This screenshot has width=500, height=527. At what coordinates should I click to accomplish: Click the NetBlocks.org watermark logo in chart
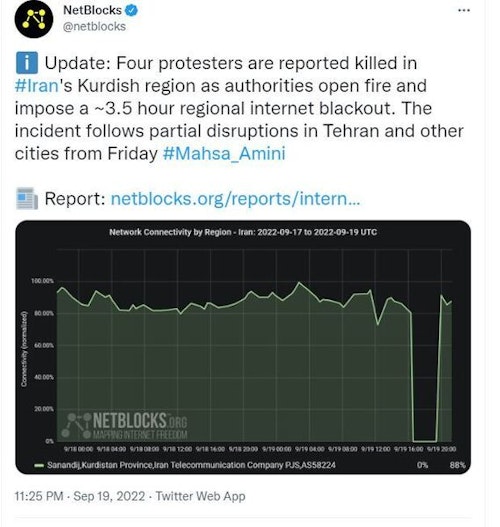pyautogui.click(x=124, y=426)
